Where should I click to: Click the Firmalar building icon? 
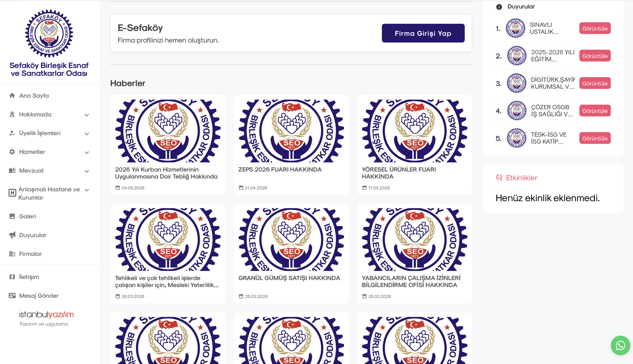pyautogui.click(x=12, y=254)
